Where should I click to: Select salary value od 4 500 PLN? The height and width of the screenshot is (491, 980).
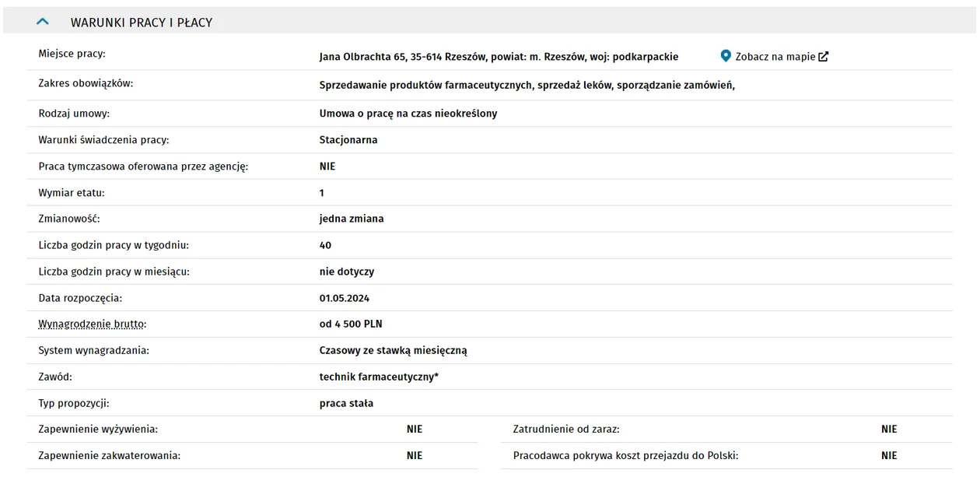(351, 324)
